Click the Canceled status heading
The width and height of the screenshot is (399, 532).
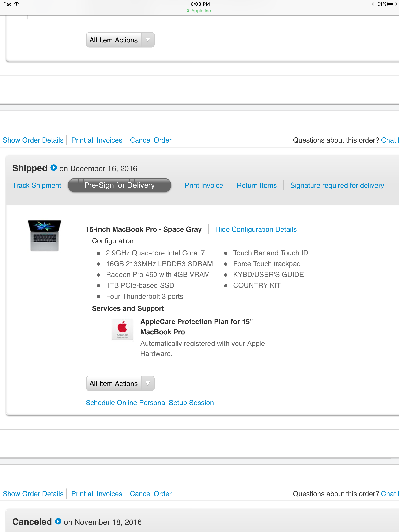[32, 522]
